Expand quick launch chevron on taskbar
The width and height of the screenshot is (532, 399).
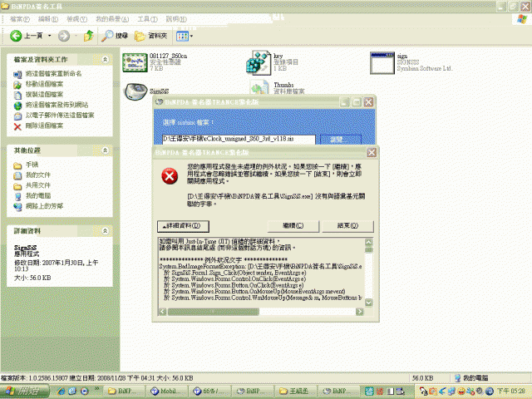click(x=97, y=388)
